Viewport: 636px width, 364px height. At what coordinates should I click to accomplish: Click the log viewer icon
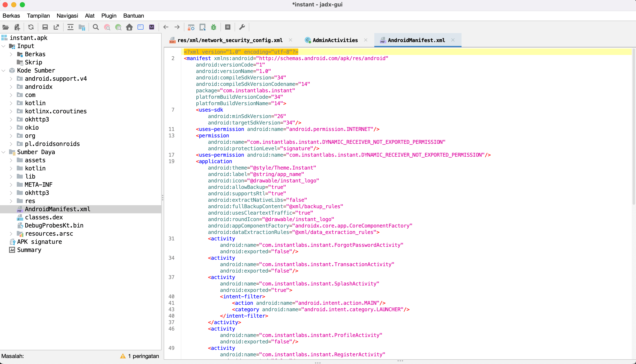pyautogui.click(x=227, y=27)
